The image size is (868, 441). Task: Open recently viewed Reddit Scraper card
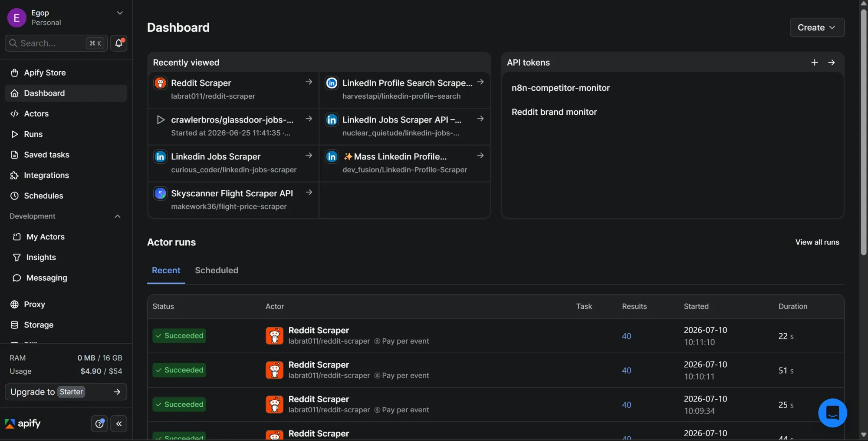(233, 90)
